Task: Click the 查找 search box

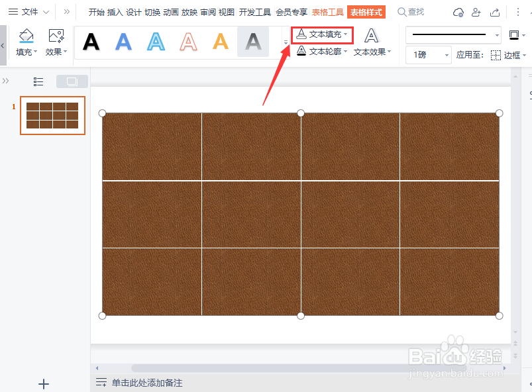Action: (411, 12)
